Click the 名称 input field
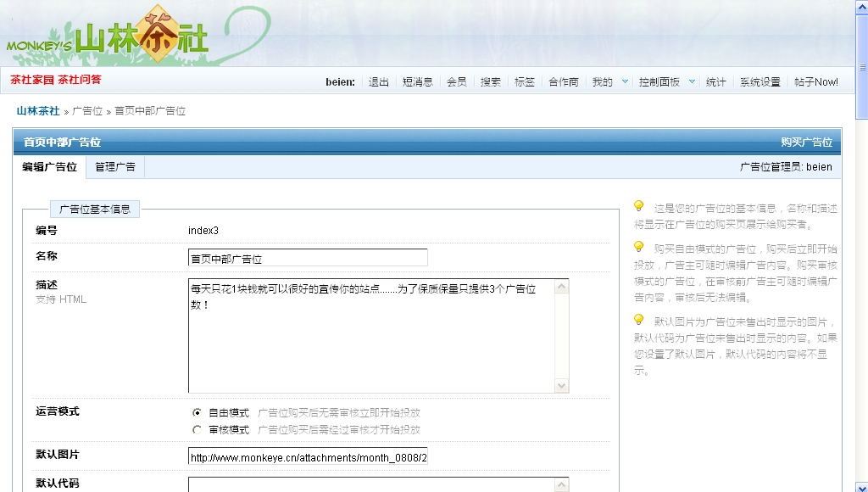 coord(308,258)
